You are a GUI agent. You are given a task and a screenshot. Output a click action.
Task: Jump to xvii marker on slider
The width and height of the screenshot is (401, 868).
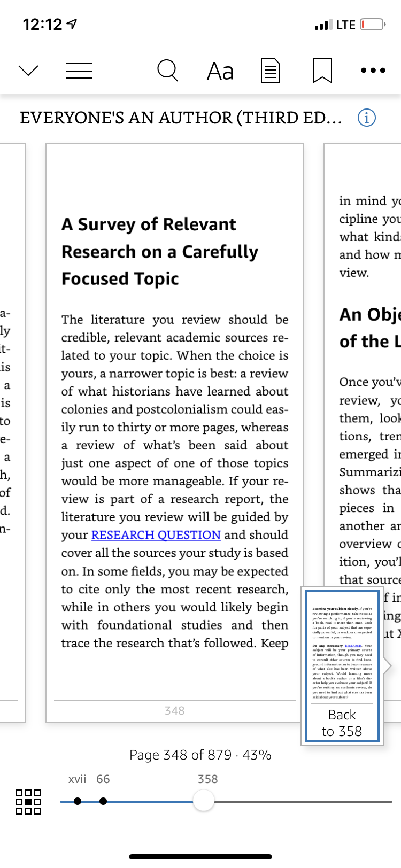click(78, 801)
